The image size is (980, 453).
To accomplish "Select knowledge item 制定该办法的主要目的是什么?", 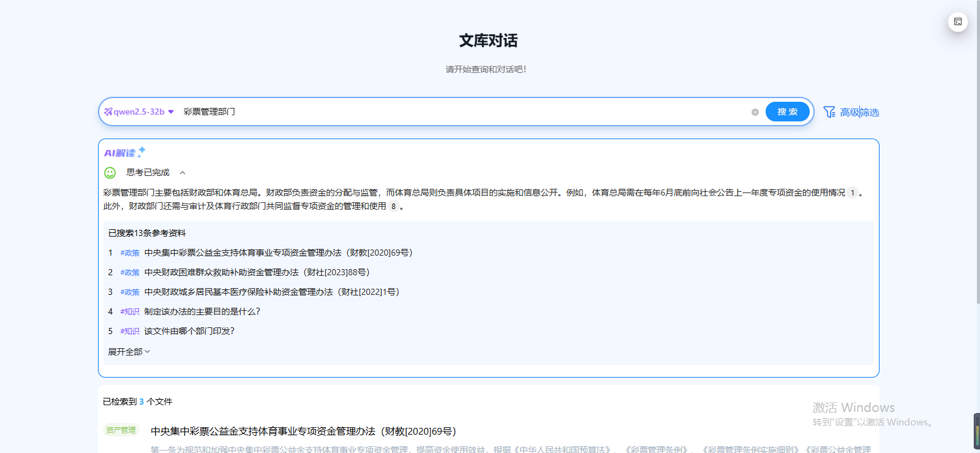I will pyautogui.click(x=202, y=311).
